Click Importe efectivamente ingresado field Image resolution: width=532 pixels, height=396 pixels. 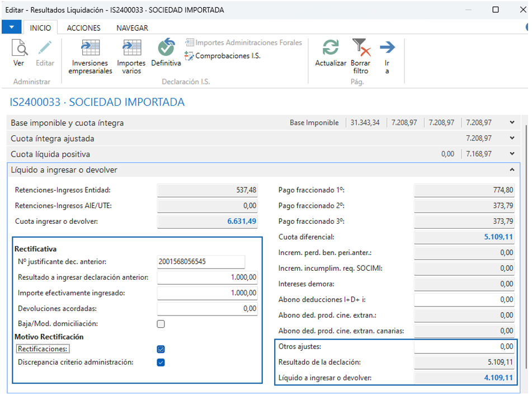(207, 293)
